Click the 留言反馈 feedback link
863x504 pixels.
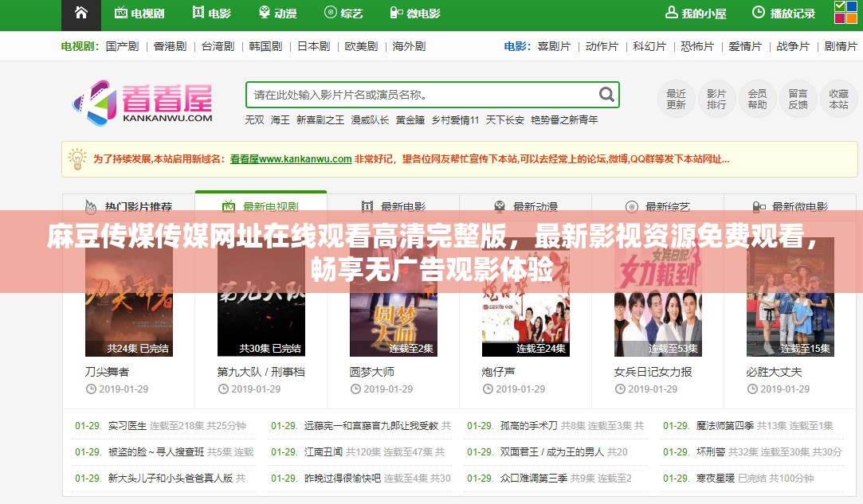[798, 99]
